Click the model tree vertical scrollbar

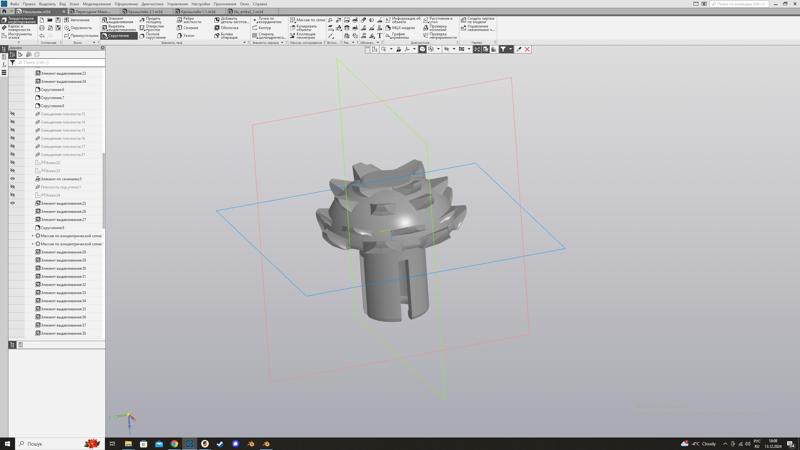tap(104, 190)
